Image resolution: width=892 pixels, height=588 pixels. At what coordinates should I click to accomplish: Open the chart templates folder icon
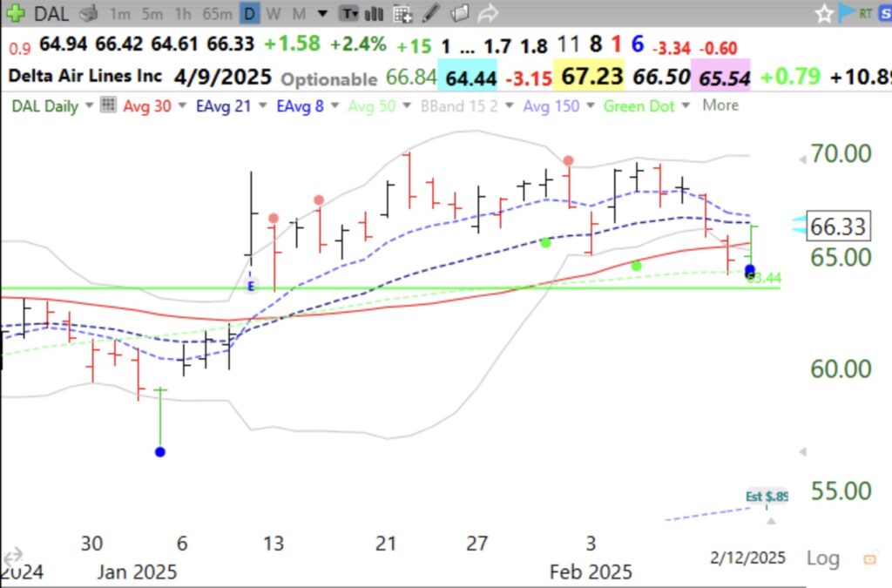[x=460, y=12]
